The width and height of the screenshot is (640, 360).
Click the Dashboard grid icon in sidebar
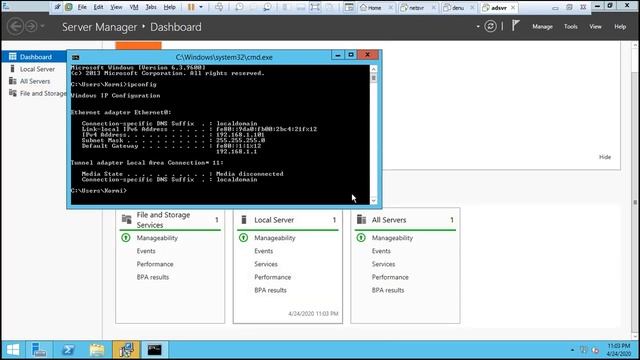coord(13,56)
